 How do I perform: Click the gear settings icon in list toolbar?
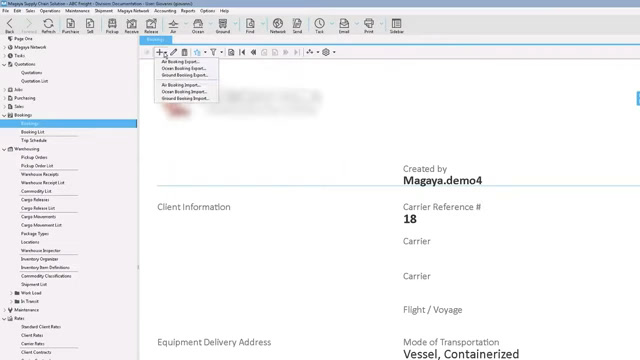(x=326, y=52)
